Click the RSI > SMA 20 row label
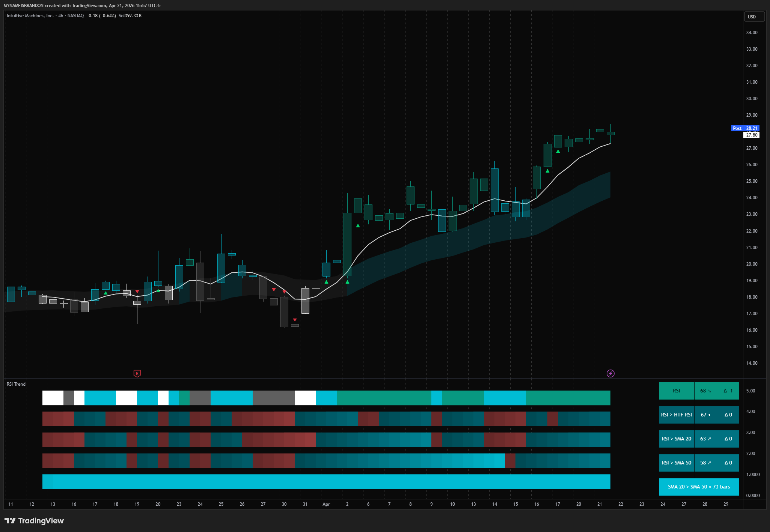Viewport: 770px width, 532px height. (x=677, y=439)
